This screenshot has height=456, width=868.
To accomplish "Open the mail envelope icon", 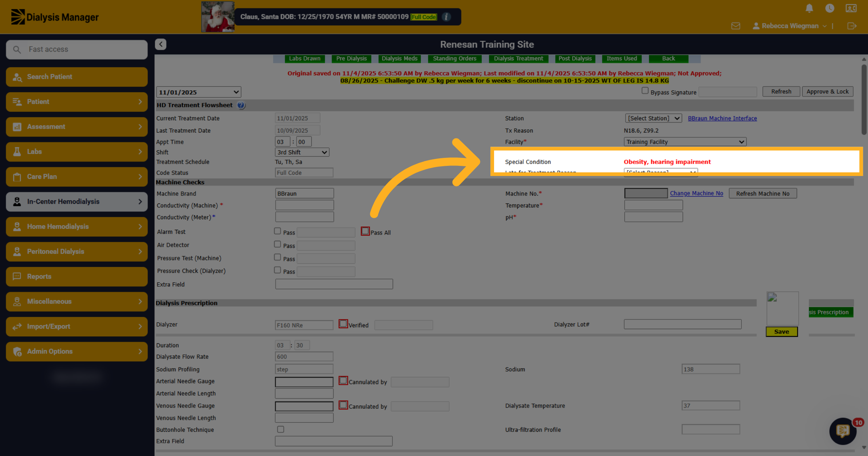I will (736, 26).
